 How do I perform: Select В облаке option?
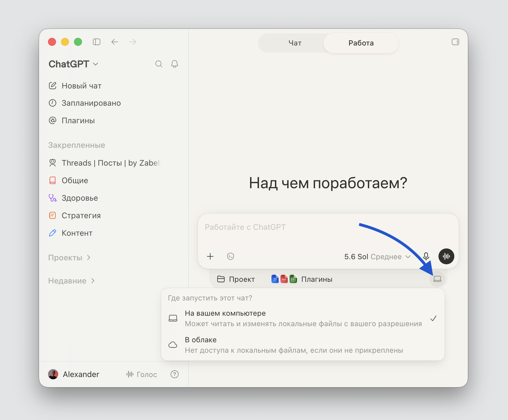[303, 345]
